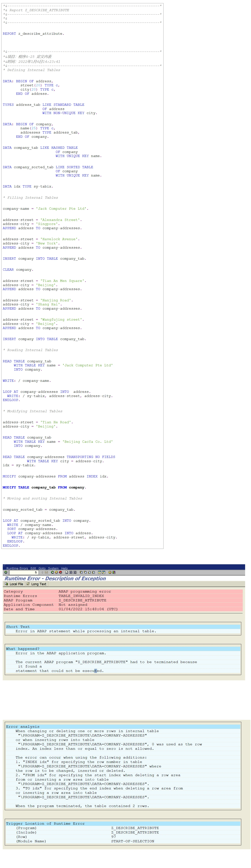This screenshot has width=251, height=868.
Task: Click the Find Next binoculars icon
Action: click(75, 573)
